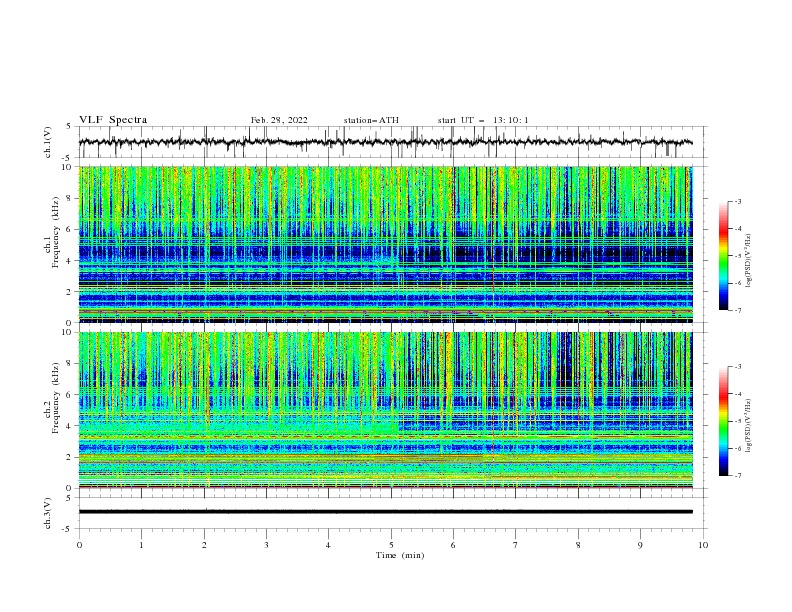Click the 'start UT = 13:10:1' text

coord(483,120)
